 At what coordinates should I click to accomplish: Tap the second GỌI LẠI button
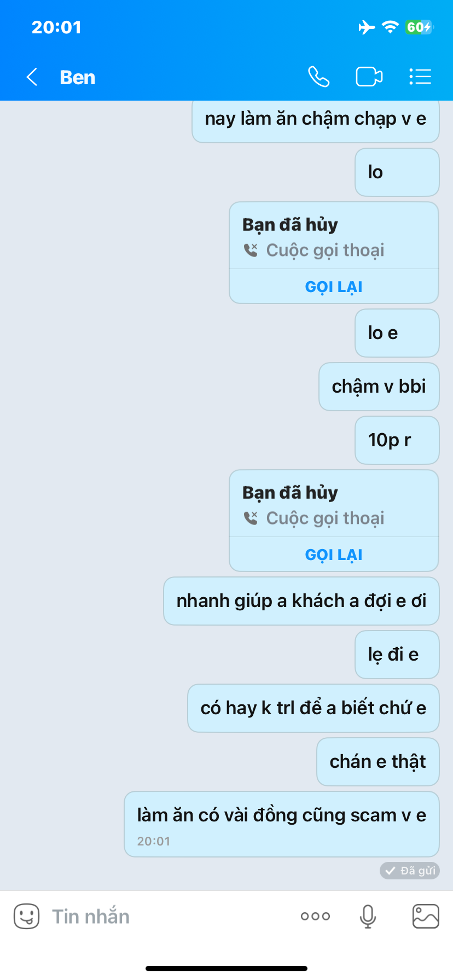[334, 555]
